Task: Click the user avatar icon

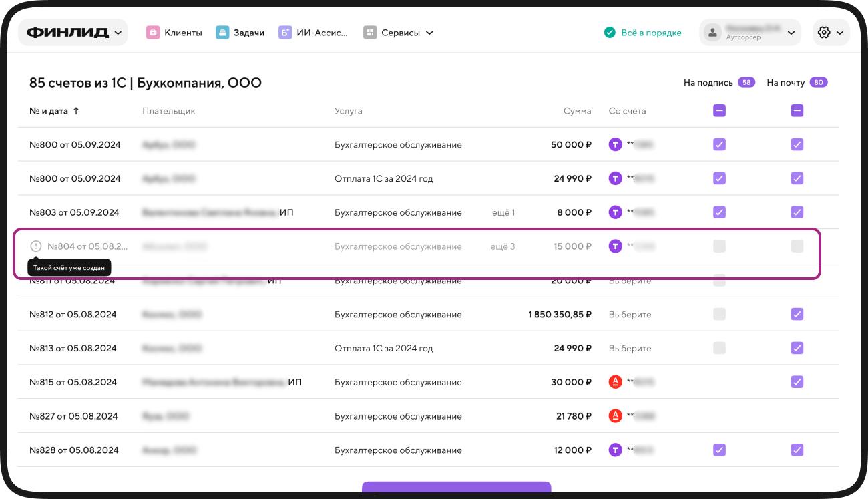Action: (x=713, y=33)
